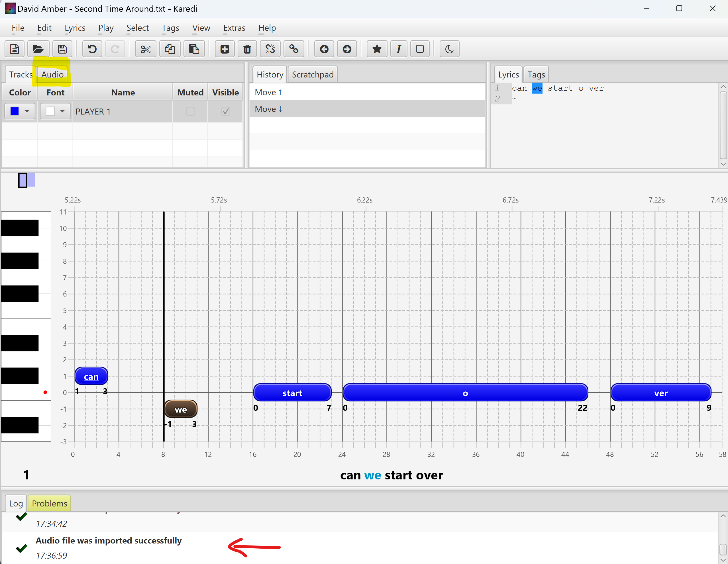
Task: Click the Cut scissors icon
Action: point(146,49)
